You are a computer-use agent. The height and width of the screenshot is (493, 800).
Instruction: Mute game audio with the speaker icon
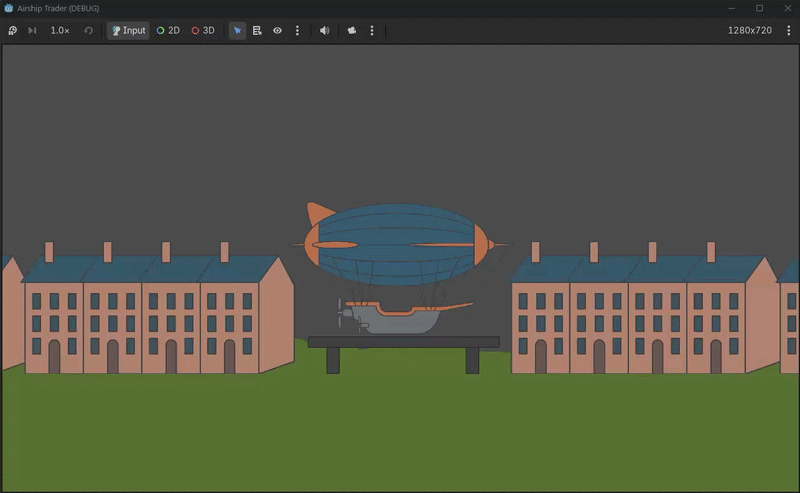324,31
